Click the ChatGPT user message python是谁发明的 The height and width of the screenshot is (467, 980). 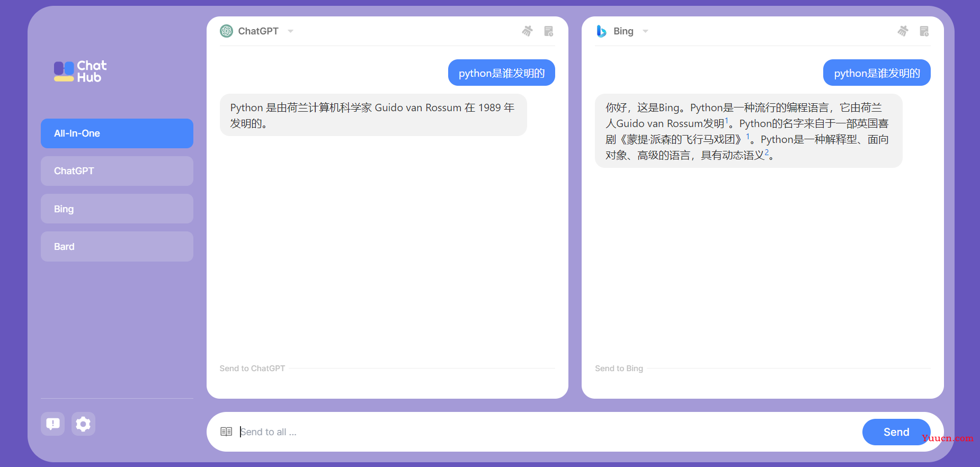pos(502,73)
